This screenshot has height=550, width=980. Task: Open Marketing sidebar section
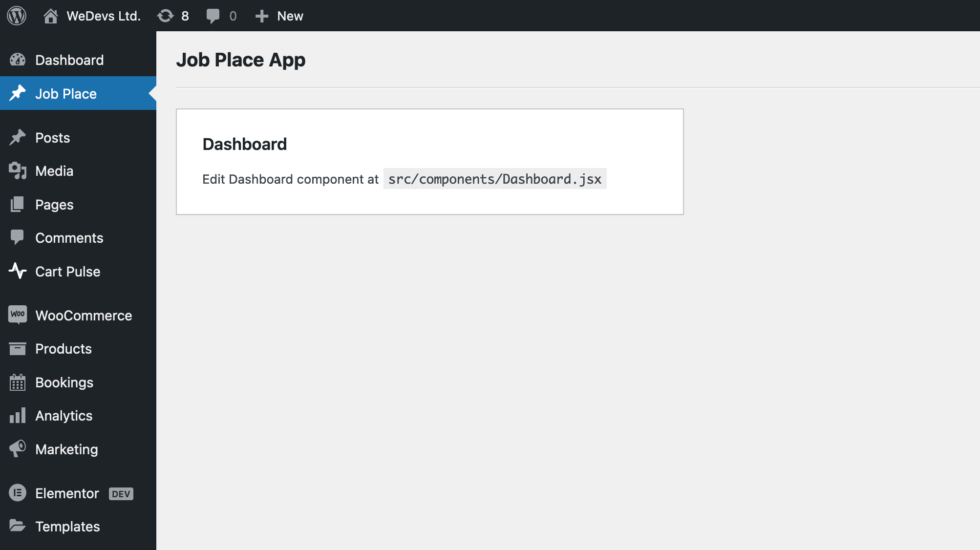tap(66, 449)
